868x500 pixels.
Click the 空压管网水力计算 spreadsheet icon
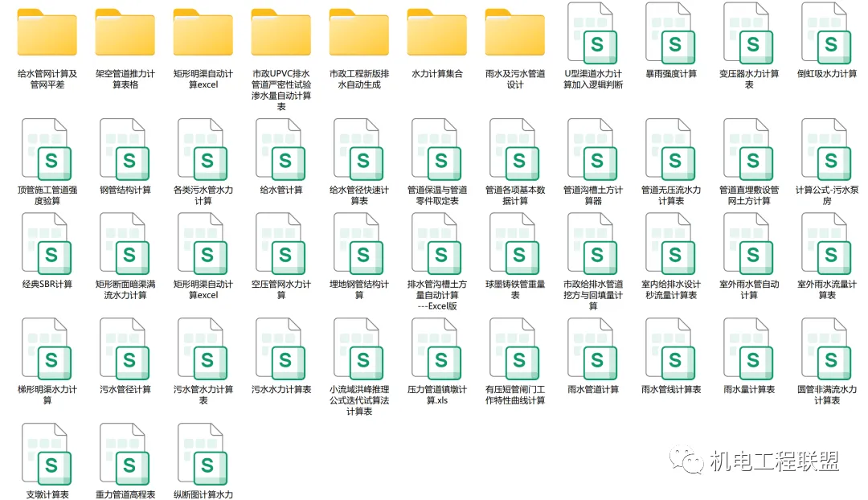click(x=281, y=244)
